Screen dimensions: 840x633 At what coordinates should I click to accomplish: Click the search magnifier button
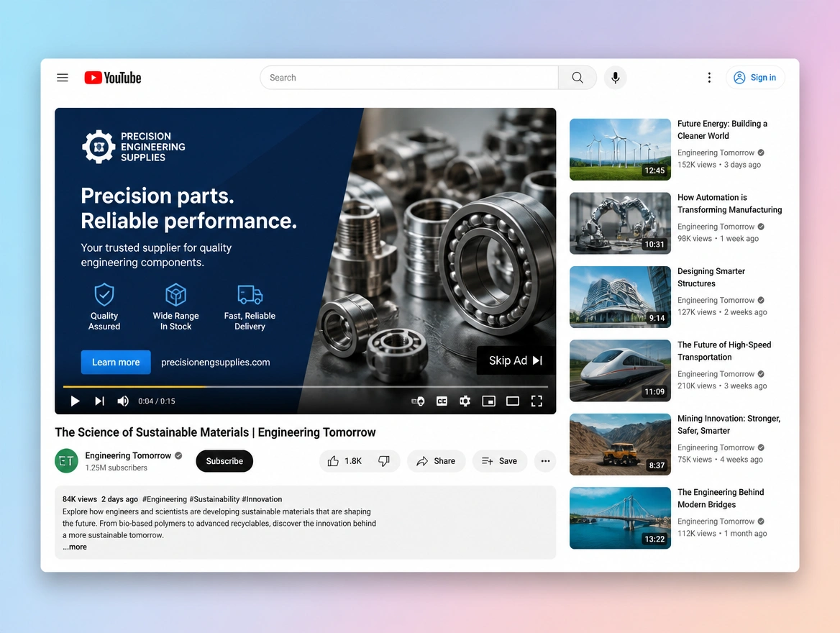(x=577, y=78)
